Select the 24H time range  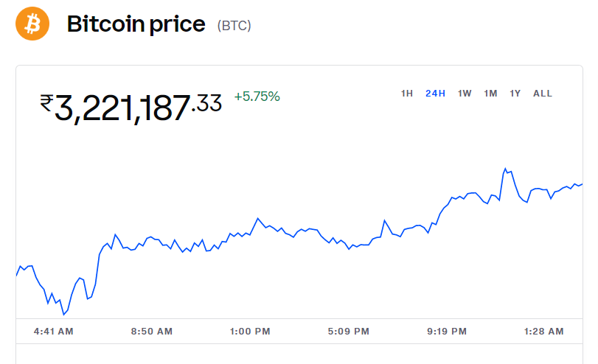pyautogui.click(x=435, y=94)
